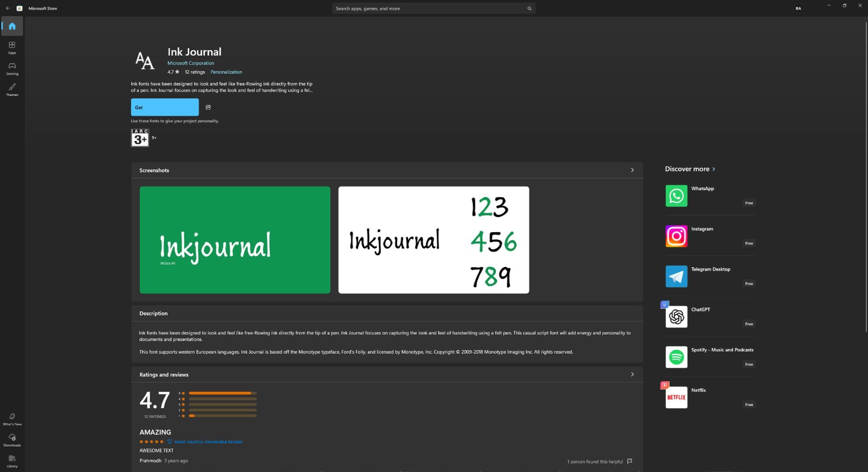Click the share icon beside Get
Screen dimensions: 868x472
(x=208, y=107)
